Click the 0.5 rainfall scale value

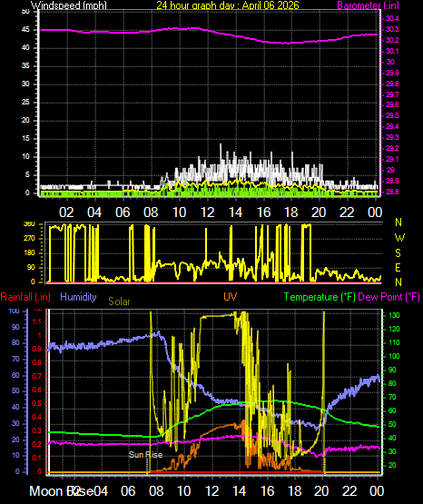[37, 403]
